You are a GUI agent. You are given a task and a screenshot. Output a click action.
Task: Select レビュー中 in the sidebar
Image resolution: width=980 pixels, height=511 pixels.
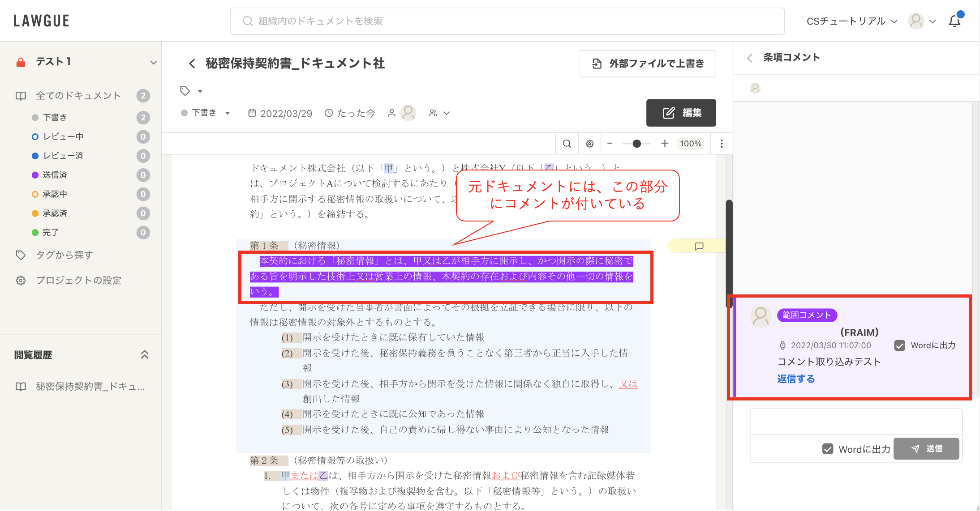pyautogui.click(x=63, y=136)
